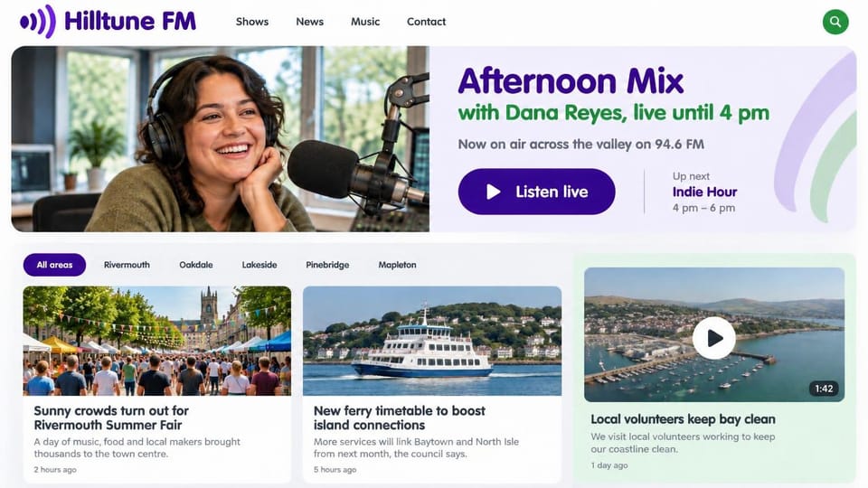
Task: Filter news by Oakdale
Action: point(196,265)
